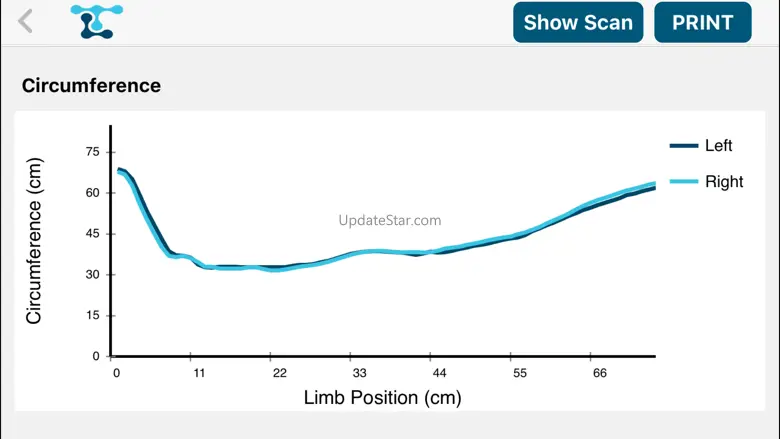Click the Circumference section heading

(91, 86)
